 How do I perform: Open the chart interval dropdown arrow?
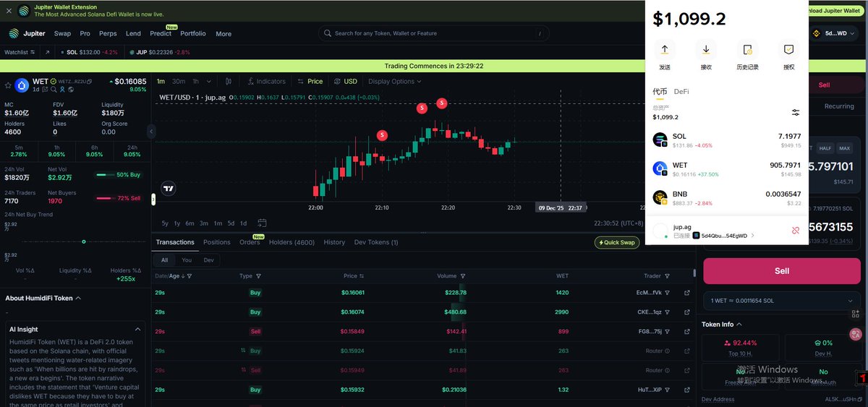coord(210,81)
